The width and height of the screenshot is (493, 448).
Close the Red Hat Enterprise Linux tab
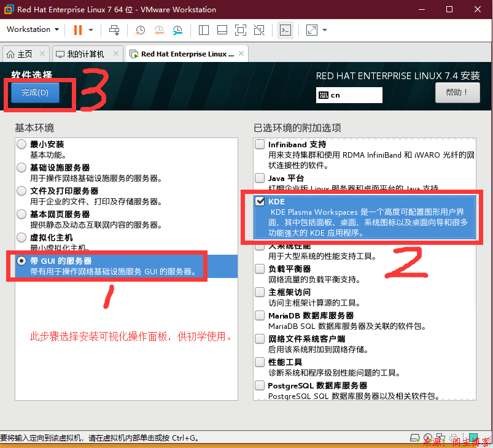pyautogui.click(x=241, y=54)
